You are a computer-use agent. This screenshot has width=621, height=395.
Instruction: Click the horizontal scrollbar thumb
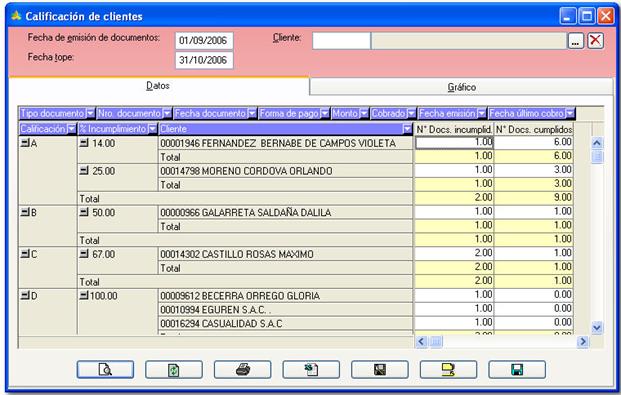(x=436, y=342)
